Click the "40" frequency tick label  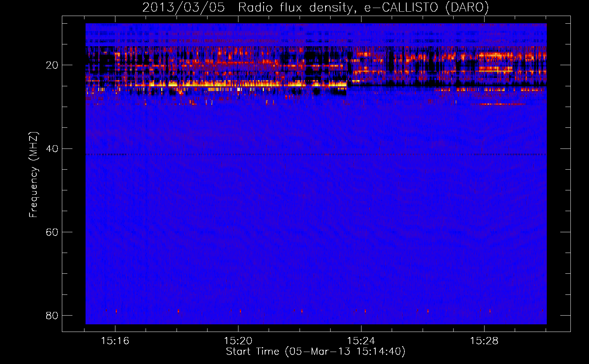pos(52,149)
